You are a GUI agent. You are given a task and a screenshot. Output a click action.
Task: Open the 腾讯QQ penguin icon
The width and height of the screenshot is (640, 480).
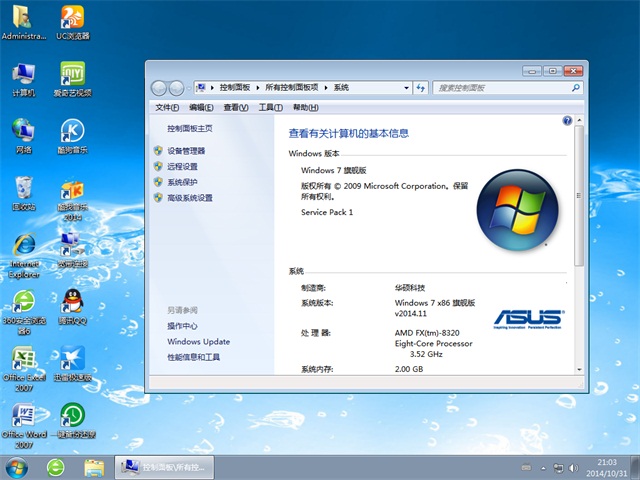coord(72,302)
